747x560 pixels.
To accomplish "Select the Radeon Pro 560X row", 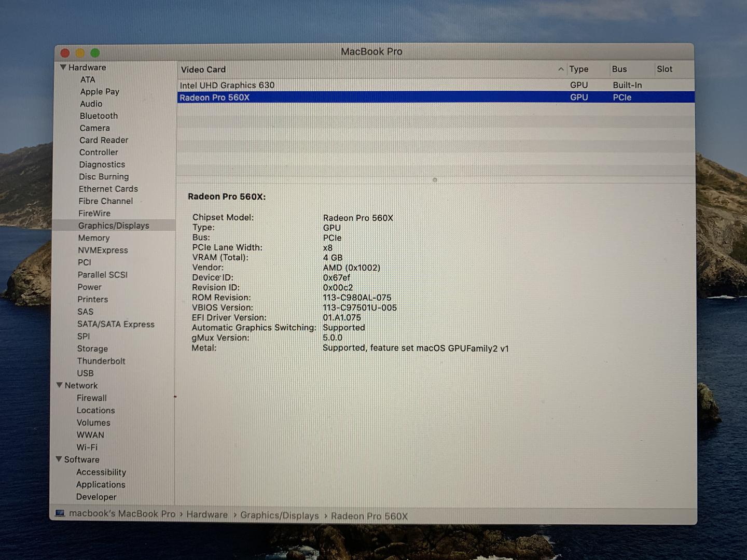I will pyautogui.click(x=215, y=97).
